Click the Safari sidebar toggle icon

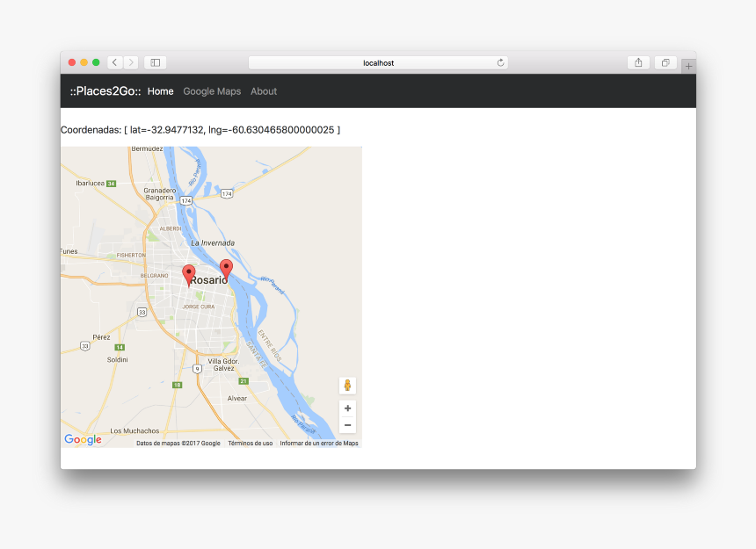coord(155,62)
